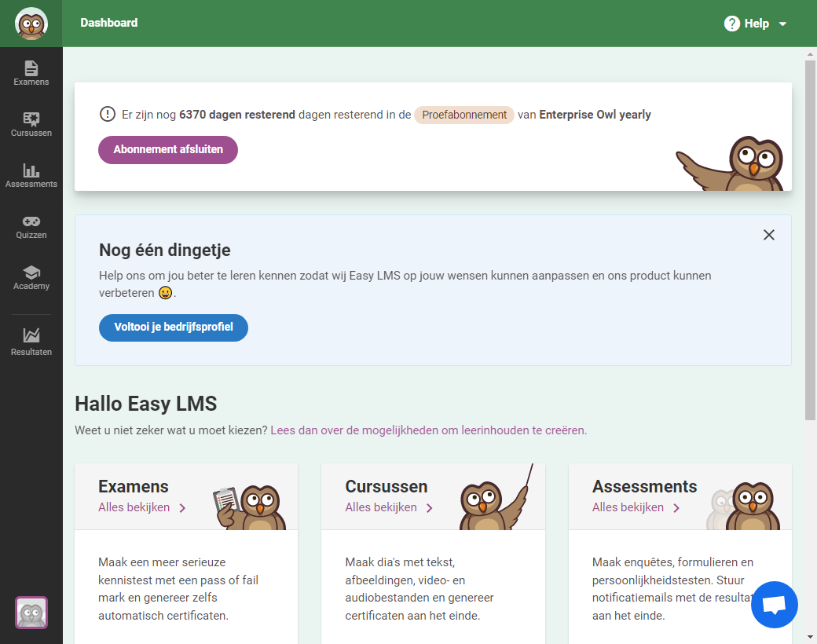817x644 pixels.
Task: Click the 'Proefabonnement' badge
Action: tap(464, 115)
